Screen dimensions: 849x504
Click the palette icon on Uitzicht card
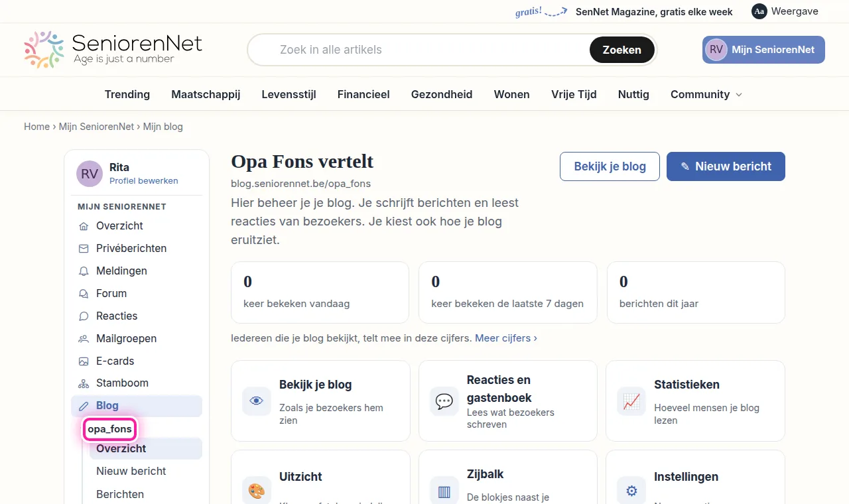256,491
